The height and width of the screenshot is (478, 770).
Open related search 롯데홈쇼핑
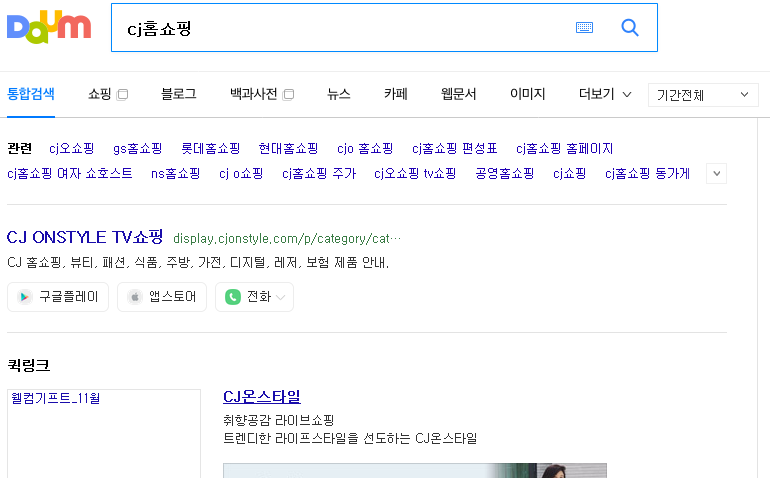[211, 148]
